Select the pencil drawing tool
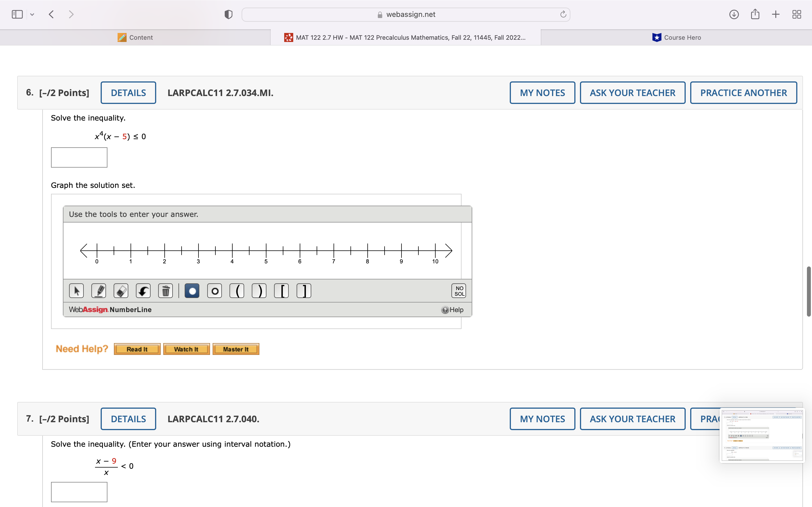 99,291
